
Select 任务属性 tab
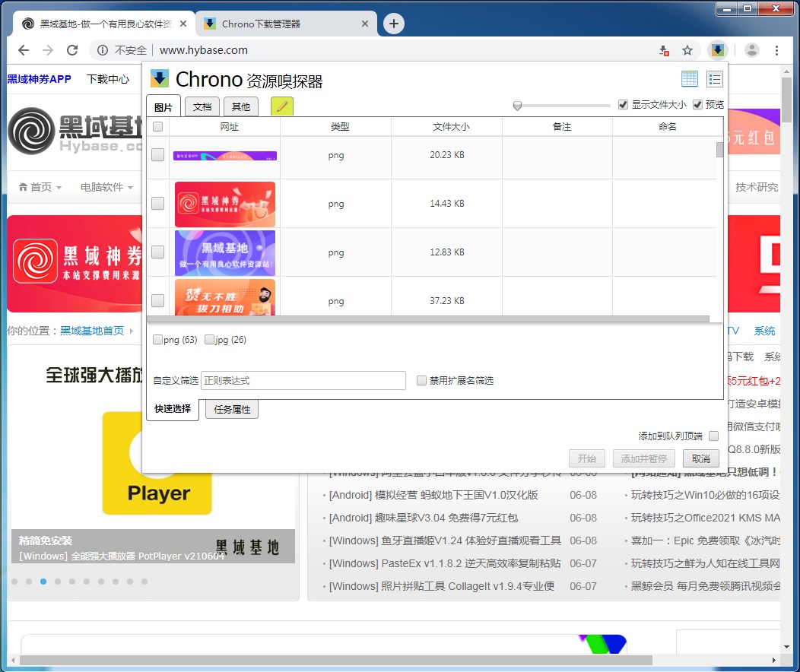(232, 410)
